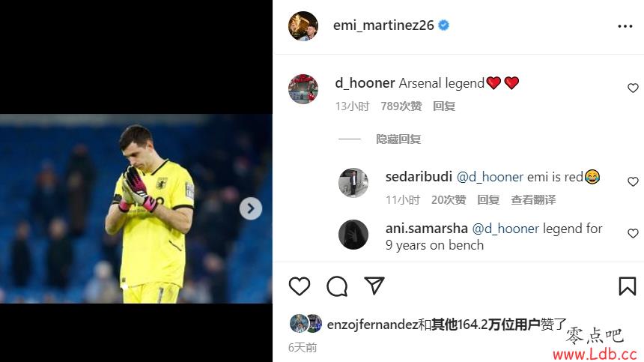
Task: View sedaribudi reply translation 查看翻译
Action: (533, 199)
